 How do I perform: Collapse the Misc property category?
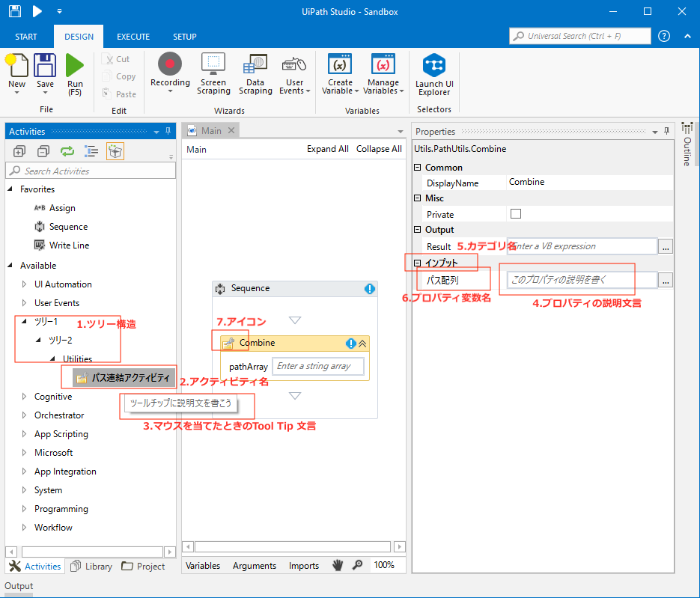[418, 198]
